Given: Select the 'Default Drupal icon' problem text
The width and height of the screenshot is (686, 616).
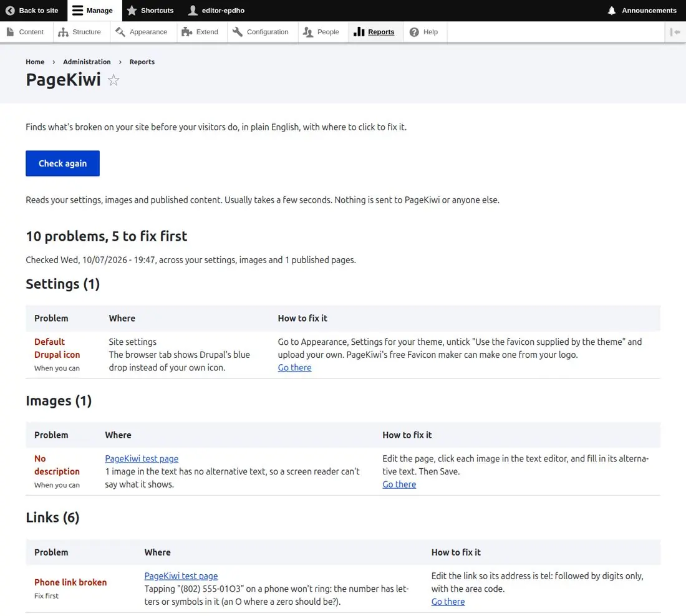Looking at the screenshot, I should [x=57, y=349].
